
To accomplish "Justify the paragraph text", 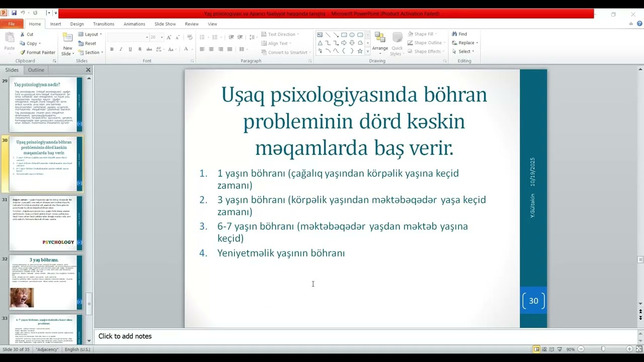I will 230,49.
